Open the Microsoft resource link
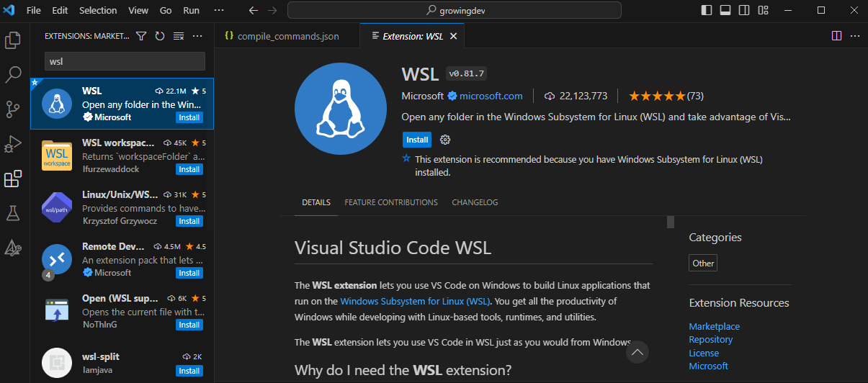This screenshot has width=868, height=383. pyautogui.click(x=708, y=366)
